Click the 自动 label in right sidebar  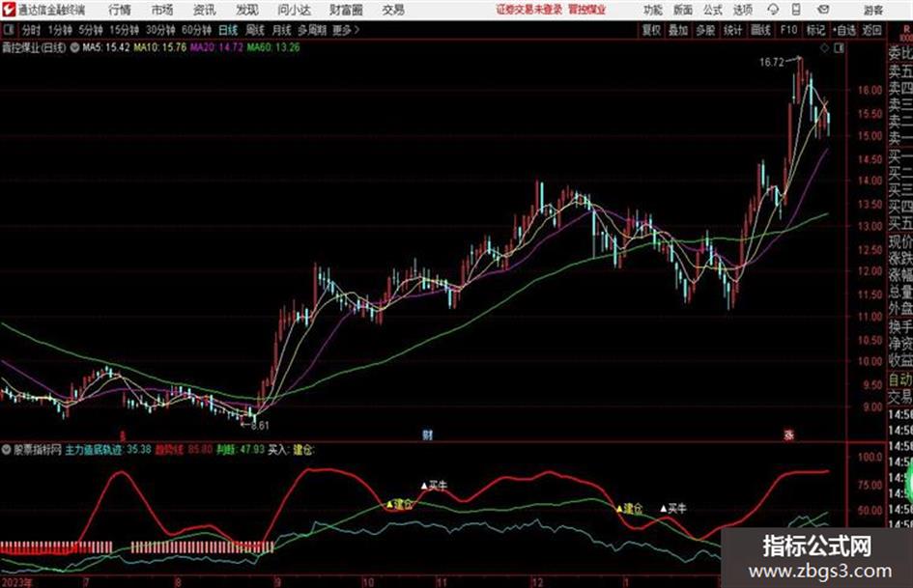(x=899, y=380)
